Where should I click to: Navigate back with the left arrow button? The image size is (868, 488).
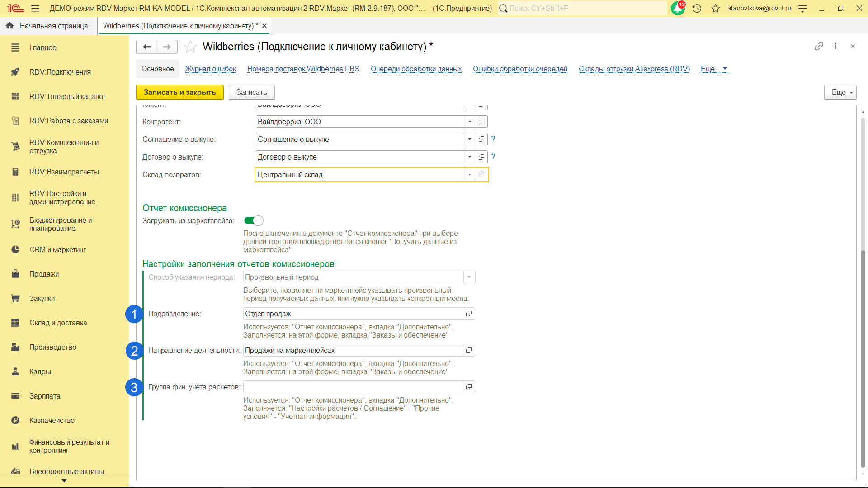(146, 47)
